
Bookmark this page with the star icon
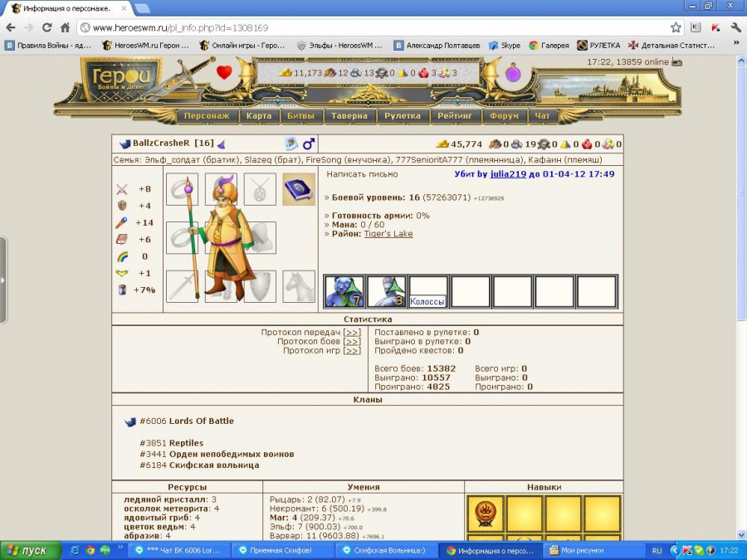click(x=676, y=27)
